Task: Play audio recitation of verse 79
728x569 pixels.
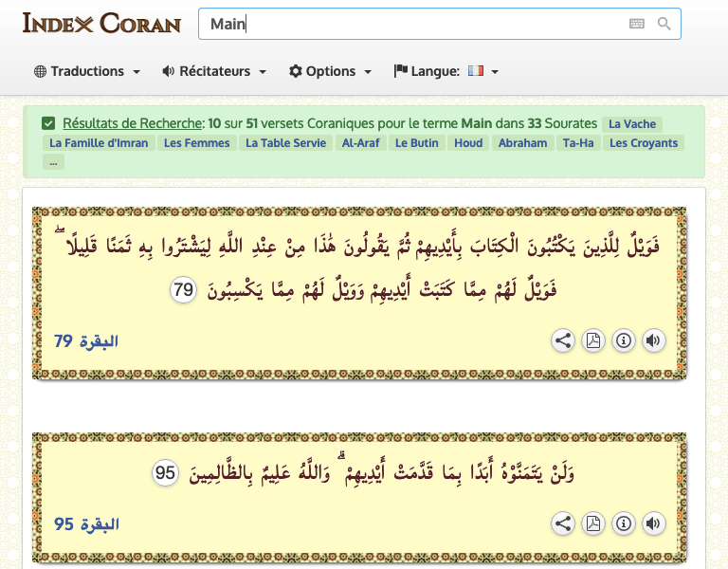Action: tap(653, 341)
